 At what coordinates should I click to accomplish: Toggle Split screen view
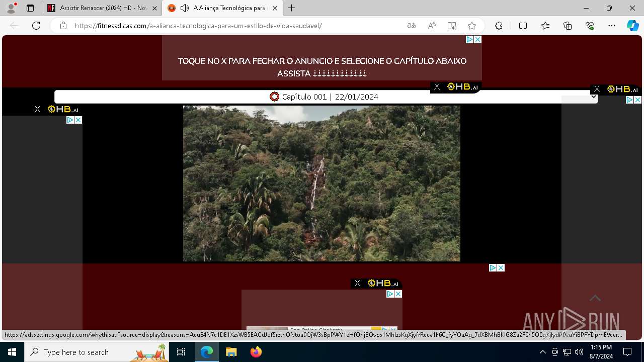(x=523, y=26)
